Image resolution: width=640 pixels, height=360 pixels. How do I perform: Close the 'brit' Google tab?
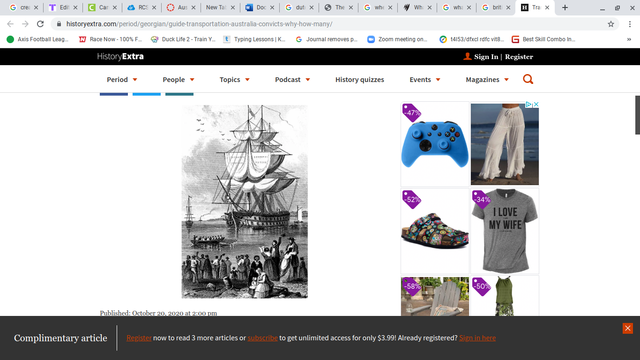[508, 7]
